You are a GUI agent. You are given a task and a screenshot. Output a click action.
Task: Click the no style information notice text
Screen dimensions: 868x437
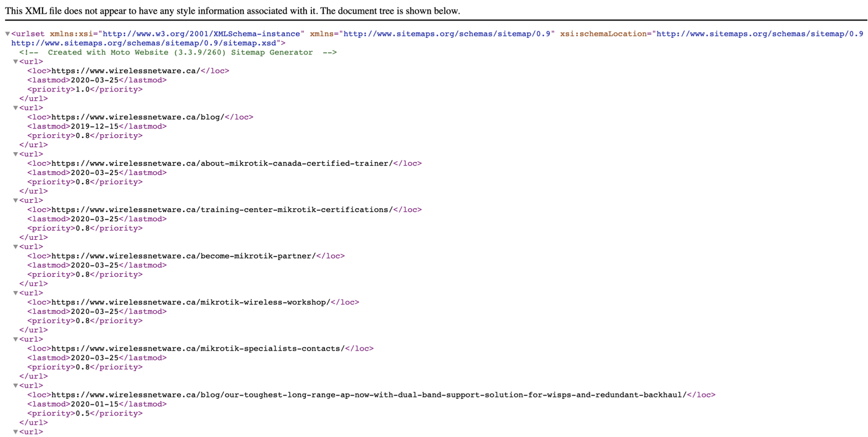(x=232, y=11)
